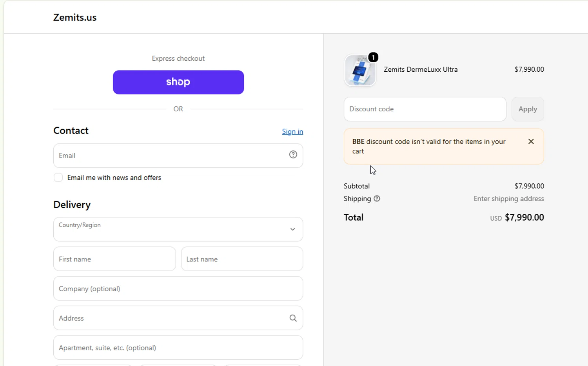Click the BBE discount code error message text

(x=429, y=146)
